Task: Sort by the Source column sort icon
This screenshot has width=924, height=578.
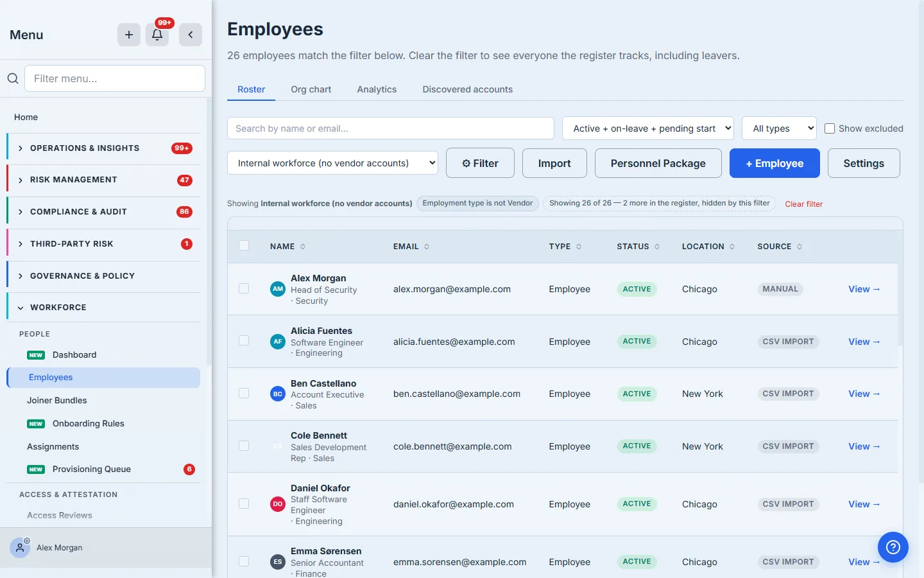Action: [800, 247]
